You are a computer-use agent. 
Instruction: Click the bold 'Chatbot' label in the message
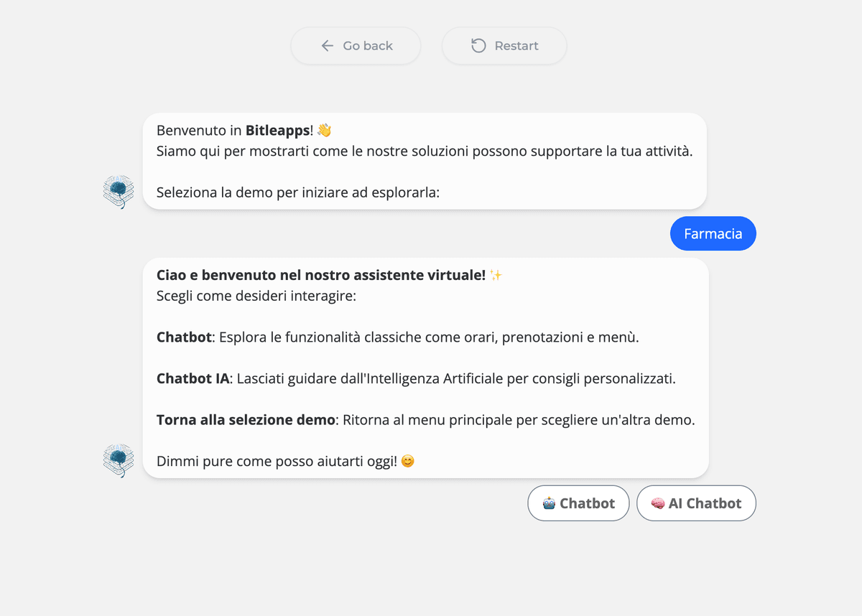tap(184, 337)
